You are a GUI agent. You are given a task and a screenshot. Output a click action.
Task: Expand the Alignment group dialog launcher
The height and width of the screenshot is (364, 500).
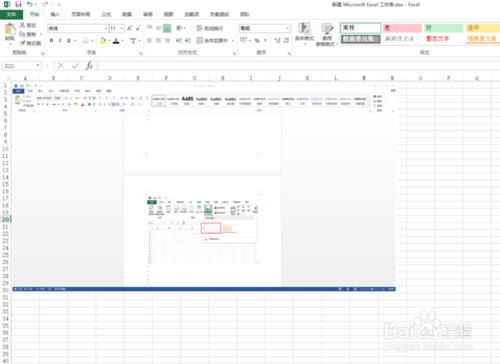[234, 53]
